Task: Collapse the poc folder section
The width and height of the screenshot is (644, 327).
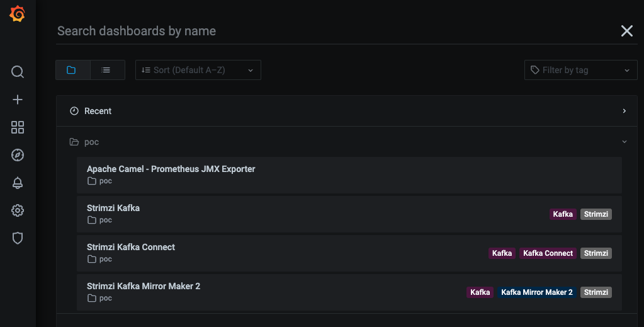Action: click(347, 142)
